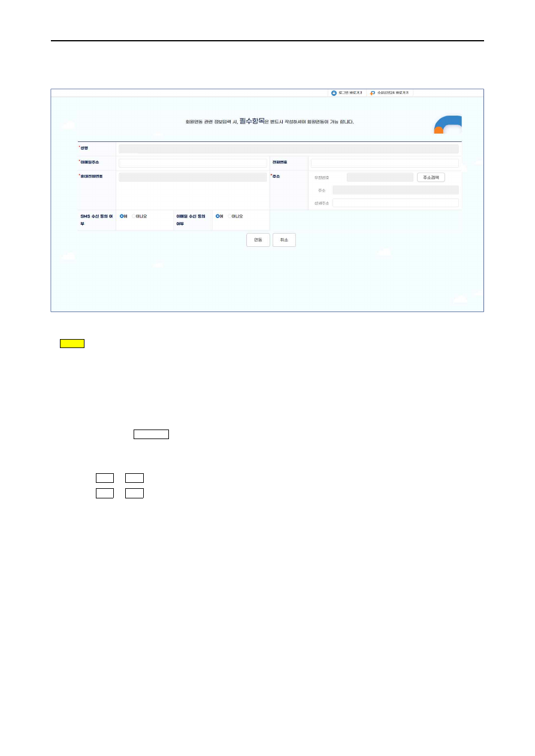Click the 전화번호 input field
The image size is (535, 756).
tap(385, 163)
